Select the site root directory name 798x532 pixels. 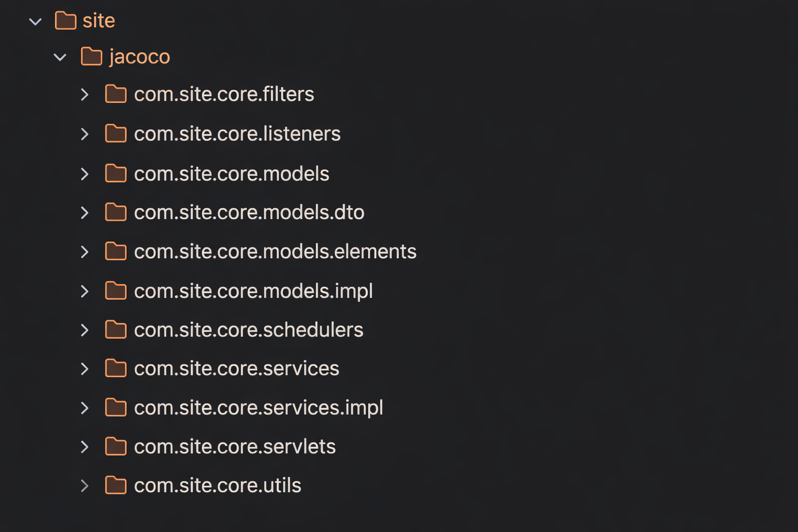pos(99,21)
